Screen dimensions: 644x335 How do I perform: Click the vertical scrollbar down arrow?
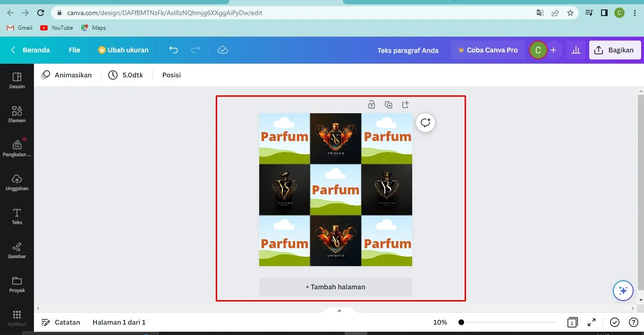pyautogui.click(x=641, y=300)
